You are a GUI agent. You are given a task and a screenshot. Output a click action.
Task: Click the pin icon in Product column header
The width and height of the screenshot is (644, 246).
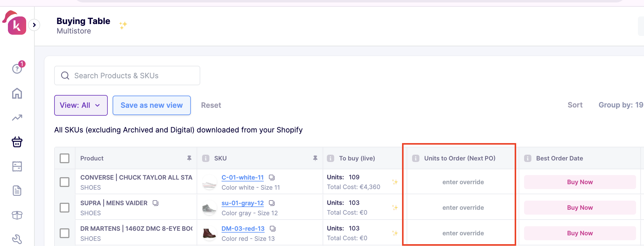coord(189,158)
